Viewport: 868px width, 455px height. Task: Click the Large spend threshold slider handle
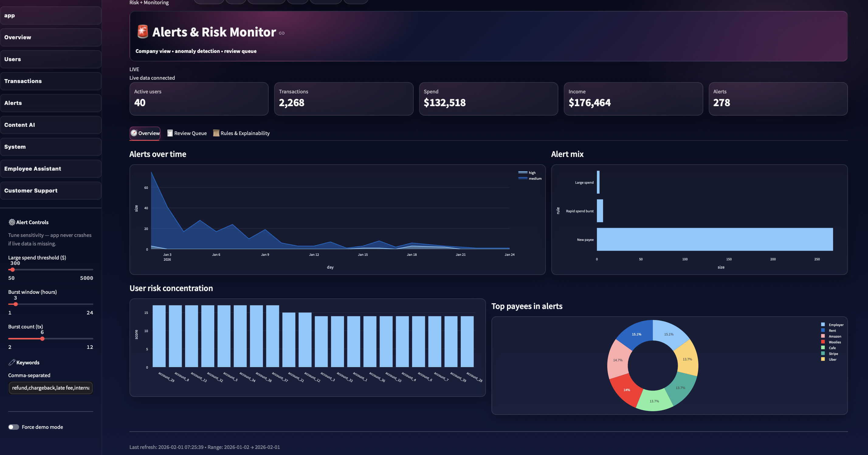point(12,270)
